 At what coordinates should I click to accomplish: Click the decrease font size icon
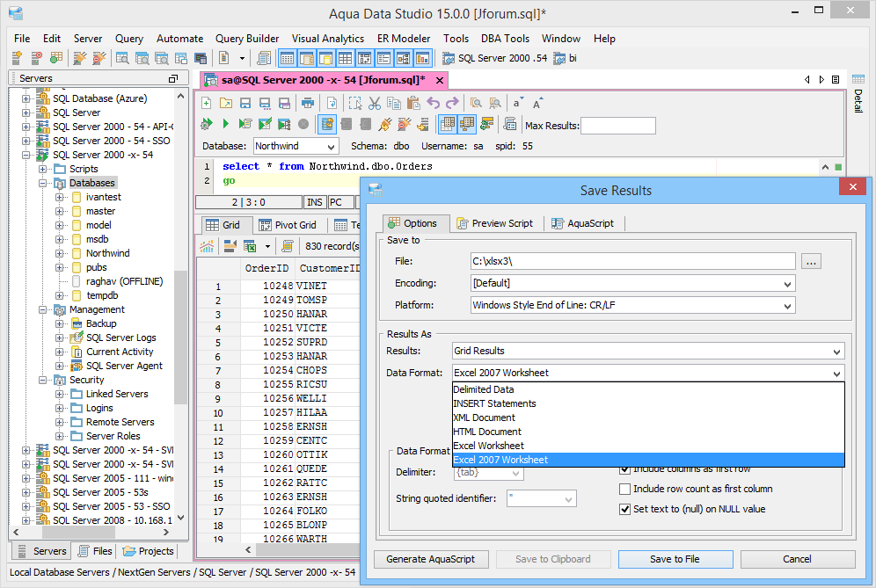pyautogui.click(x=518, y=104)
